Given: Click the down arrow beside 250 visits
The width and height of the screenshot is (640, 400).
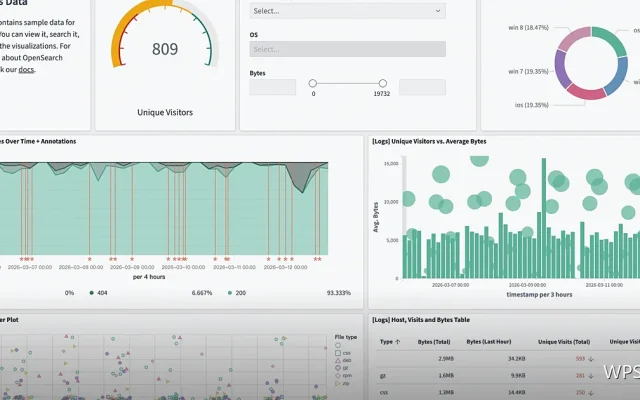Looking at the screenshot, I should click(x=591, y=393).
